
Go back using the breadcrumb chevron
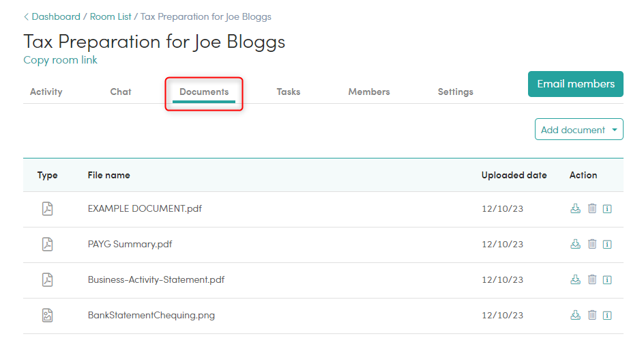[x=27, y=17]
